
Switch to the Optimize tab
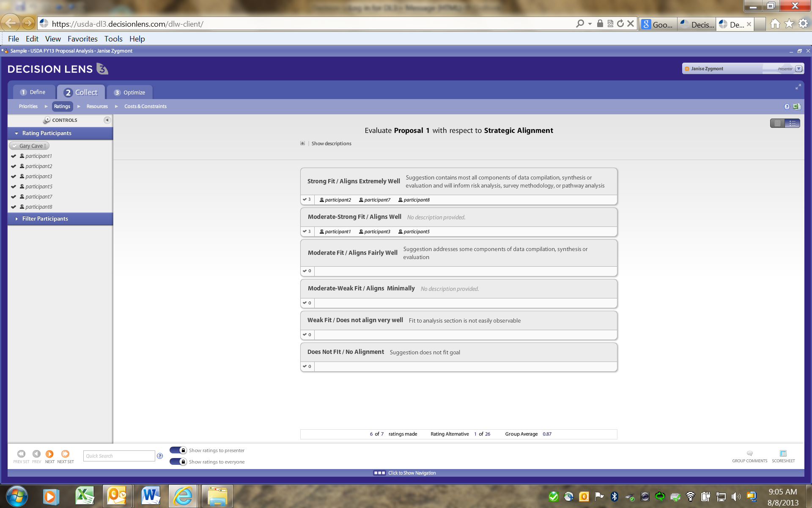click(129, 92)
